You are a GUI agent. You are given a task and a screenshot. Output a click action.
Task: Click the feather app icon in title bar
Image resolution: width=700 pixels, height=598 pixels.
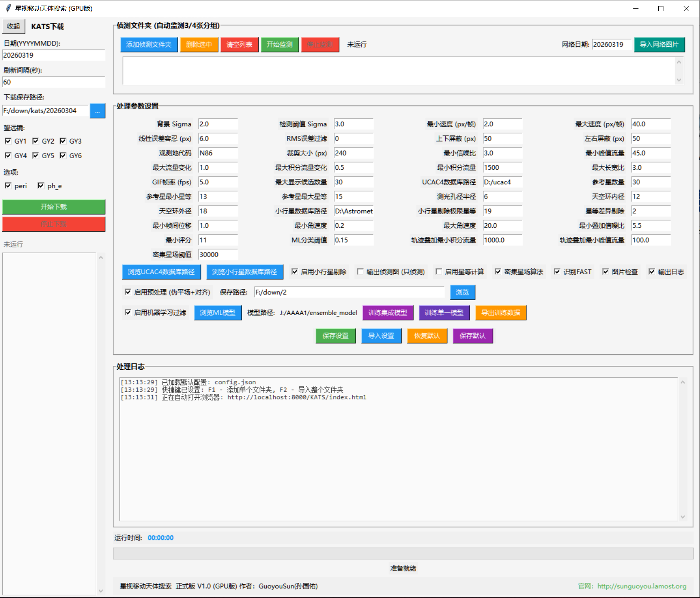click(8, 8)
